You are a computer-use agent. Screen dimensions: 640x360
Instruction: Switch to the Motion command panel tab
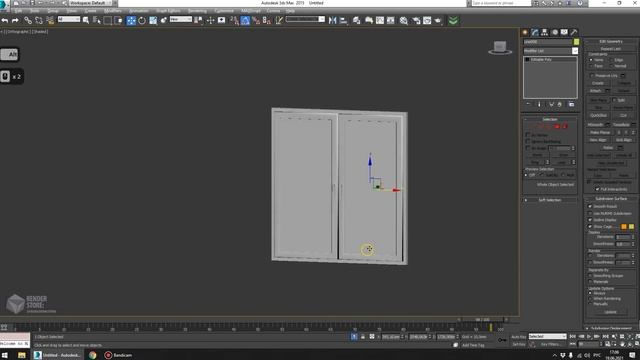pos(555,32)
